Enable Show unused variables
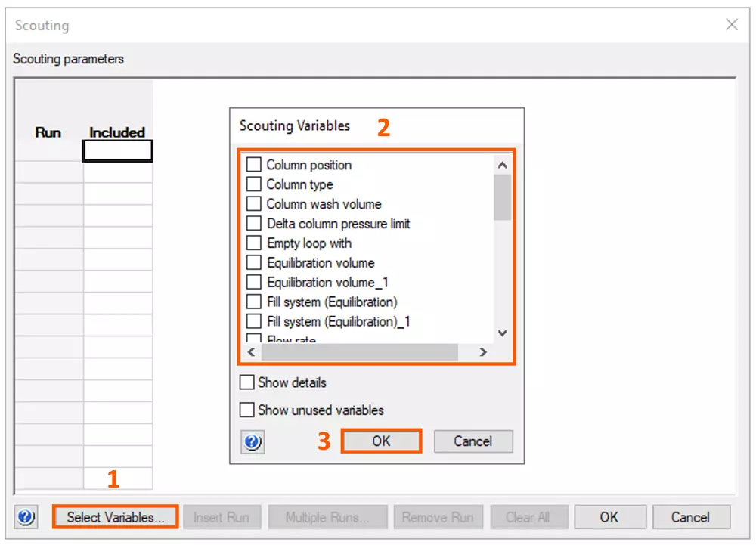The height and width of the screenshot is (545, 756). tap(247, 410)
